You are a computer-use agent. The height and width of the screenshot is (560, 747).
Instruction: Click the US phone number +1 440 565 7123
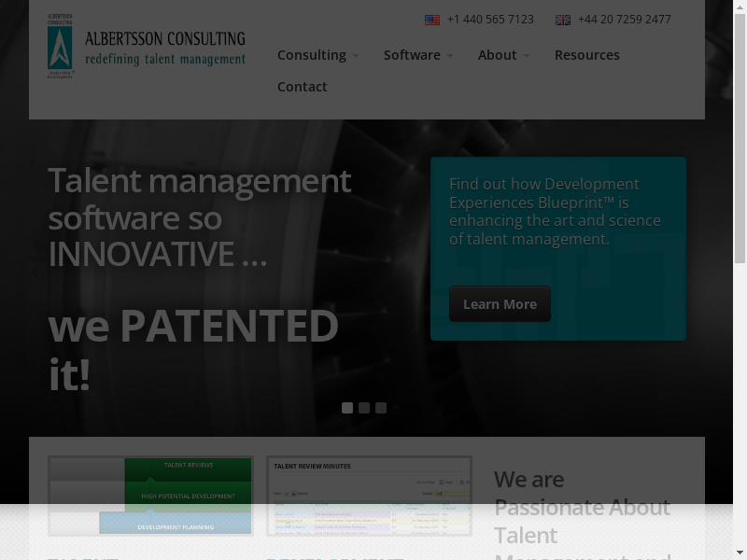tap(490, 20)
